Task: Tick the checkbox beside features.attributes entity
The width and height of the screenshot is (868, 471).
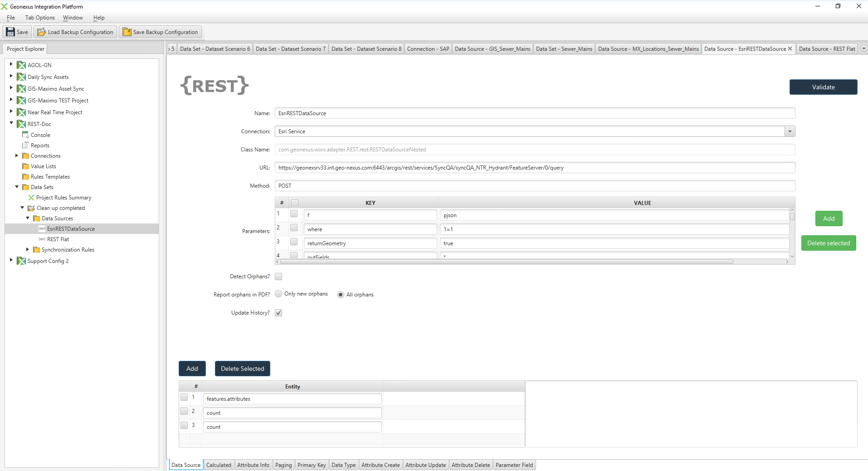Action: (x=184, y=397)
